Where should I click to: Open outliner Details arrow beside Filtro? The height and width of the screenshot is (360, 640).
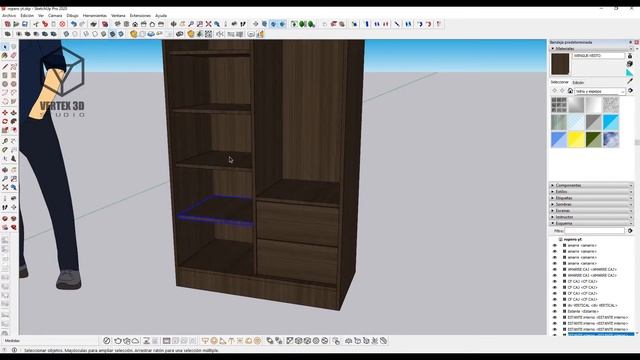coord(630,231)
